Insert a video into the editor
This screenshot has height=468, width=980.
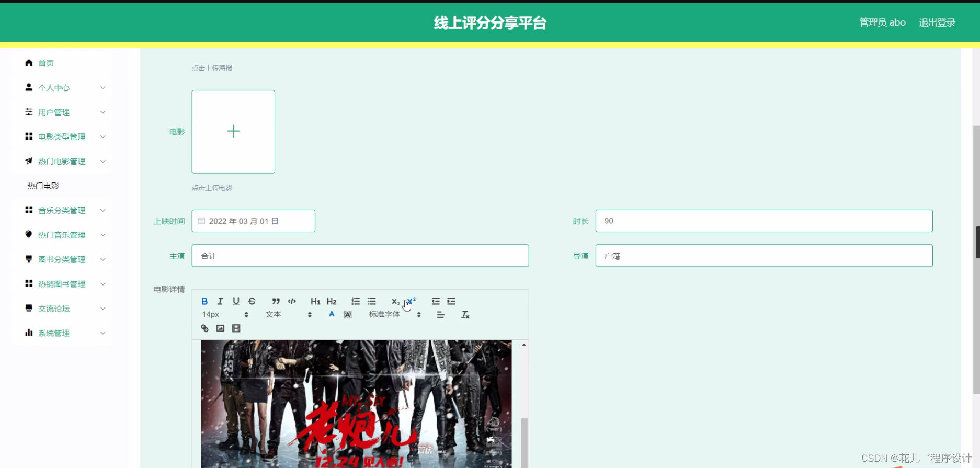(236, 328)
